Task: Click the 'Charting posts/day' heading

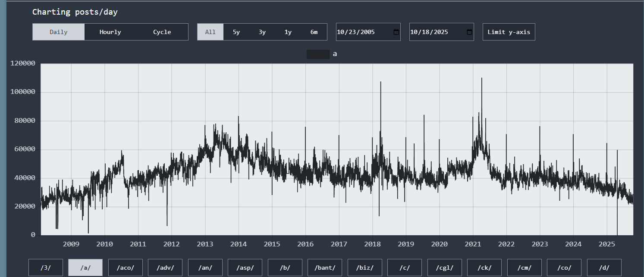Action: pyautogui.click(x=75, y=12)
